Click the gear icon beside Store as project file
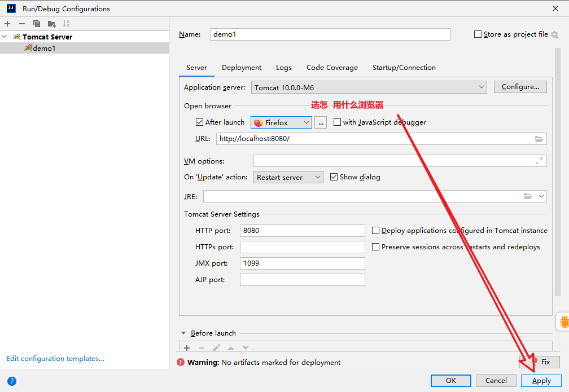 pos(554,34)
